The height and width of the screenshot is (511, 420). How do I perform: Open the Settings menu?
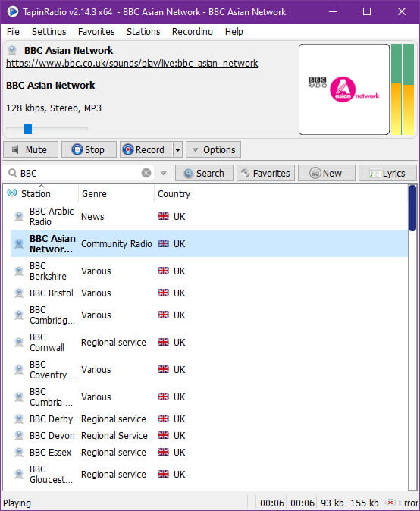[49, 32]
